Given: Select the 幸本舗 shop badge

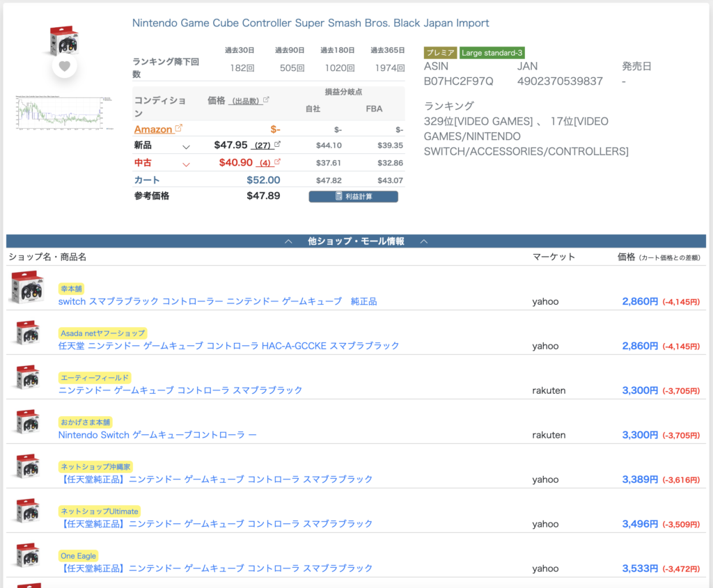Looking at the screenshot, I should pyautogui.click(x=72, y=289).
